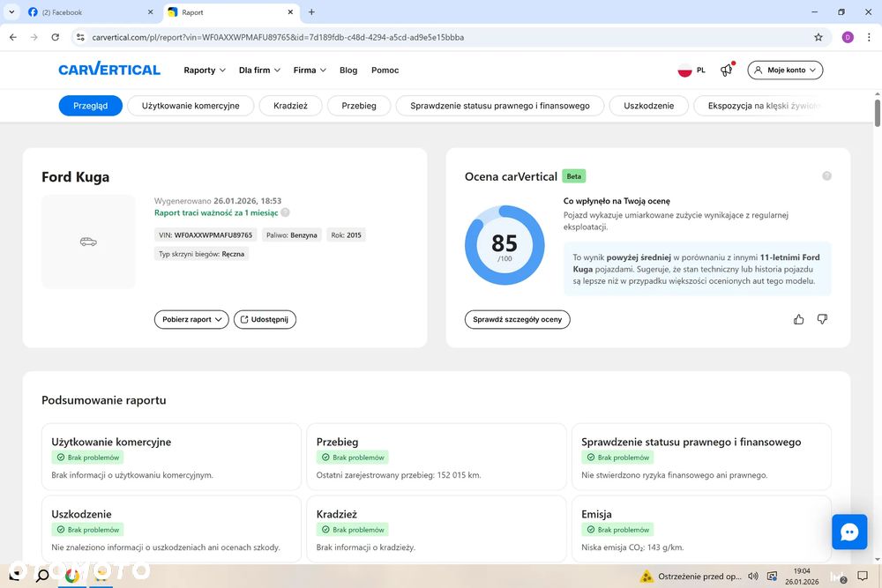Click the help question mark in Ocena carVertical
Viewport: 882px width, 588px height.
coord(827,176)
